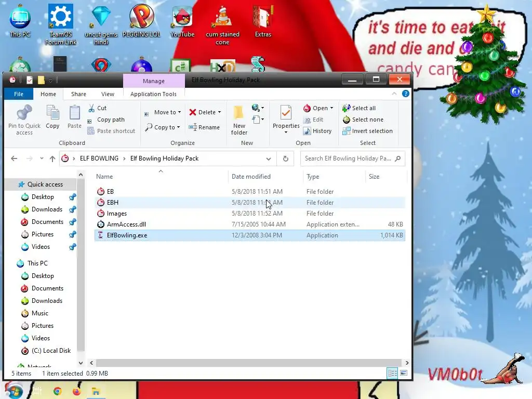The height and width of the screenshot is (399, 532).
Task: Open recent locations dropdown arrow
Action: click(42, 158)
